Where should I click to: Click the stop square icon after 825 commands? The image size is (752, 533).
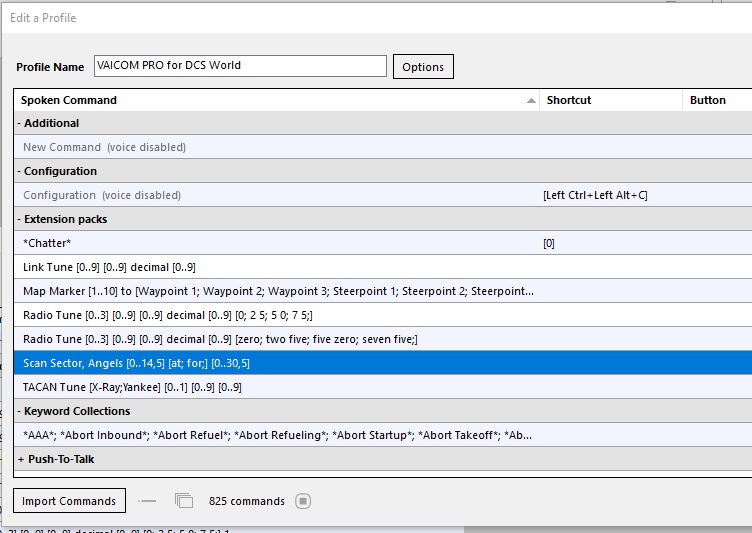tap(303, 501)
